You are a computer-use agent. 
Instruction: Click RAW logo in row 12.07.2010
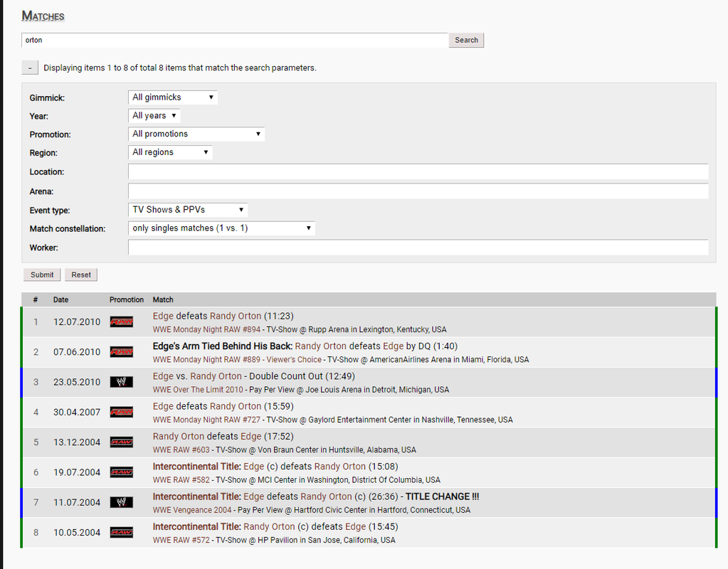pos(121,321)
